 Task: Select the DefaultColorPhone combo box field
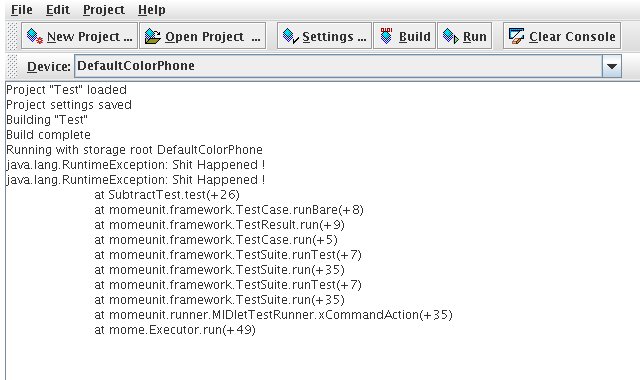click(348, 66)
